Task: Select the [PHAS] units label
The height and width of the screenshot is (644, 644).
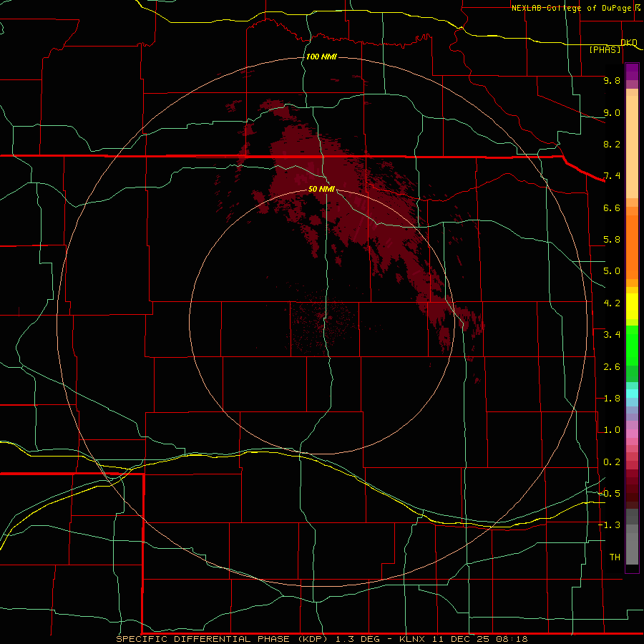Action: 605,50
